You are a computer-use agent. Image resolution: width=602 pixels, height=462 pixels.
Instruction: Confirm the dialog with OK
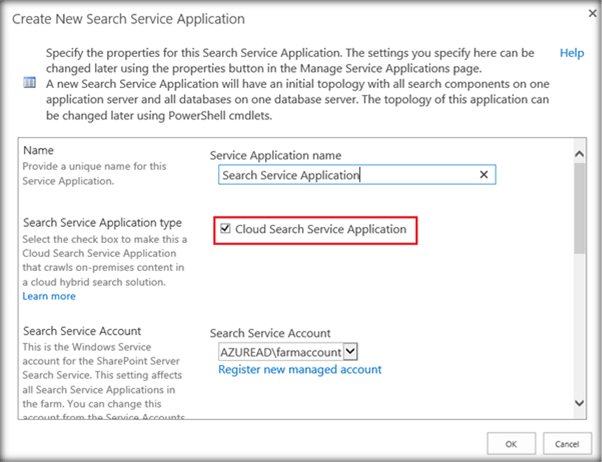point(511,443)
